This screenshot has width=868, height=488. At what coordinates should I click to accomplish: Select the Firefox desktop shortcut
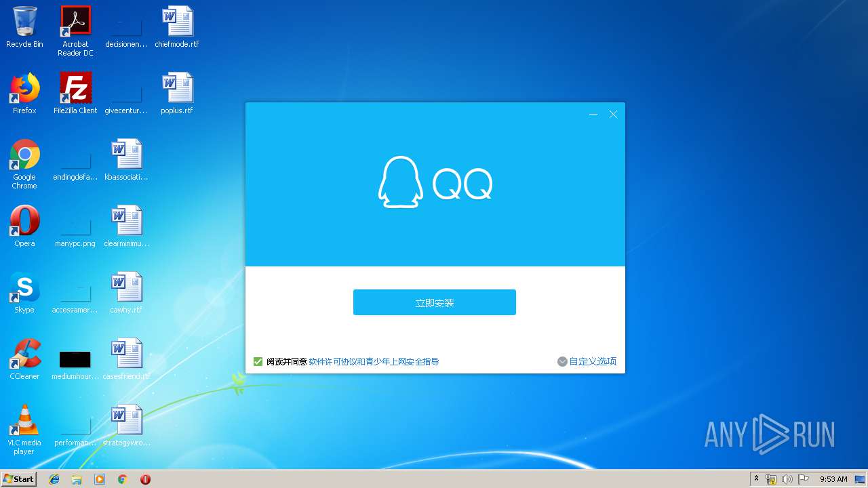24,94
